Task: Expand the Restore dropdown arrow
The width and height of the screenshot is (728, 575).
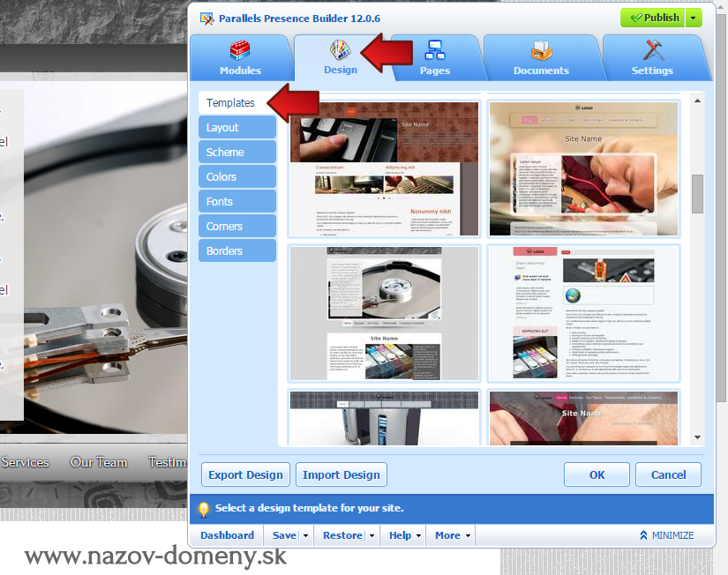Action: (372, 535)
